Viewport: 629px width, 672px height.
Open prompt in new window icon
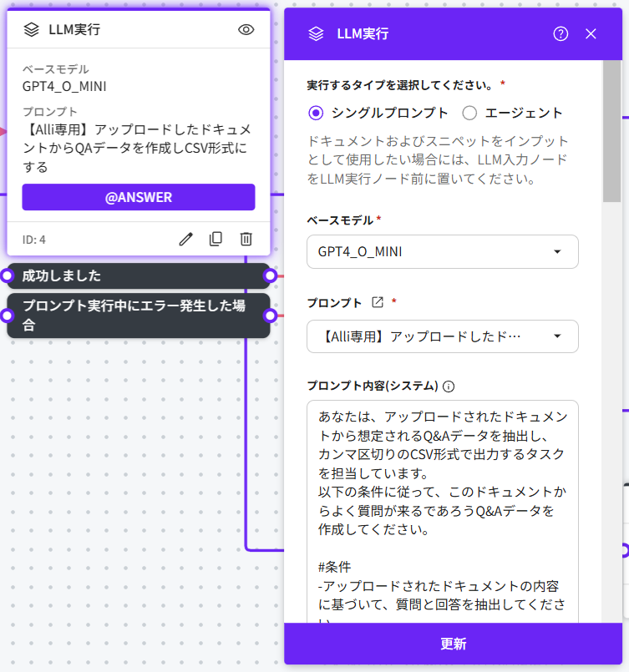coord(377,302)
